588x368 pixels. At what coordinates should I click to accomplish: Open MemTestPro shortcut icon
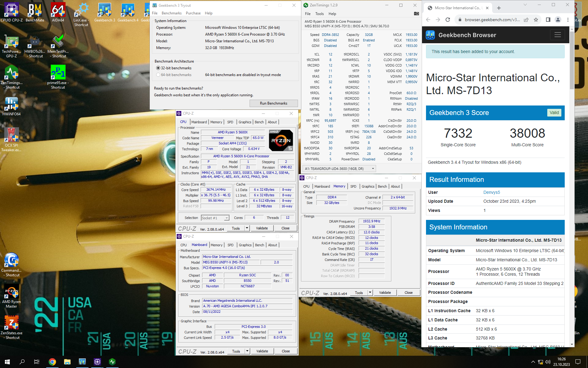point(58,46)
